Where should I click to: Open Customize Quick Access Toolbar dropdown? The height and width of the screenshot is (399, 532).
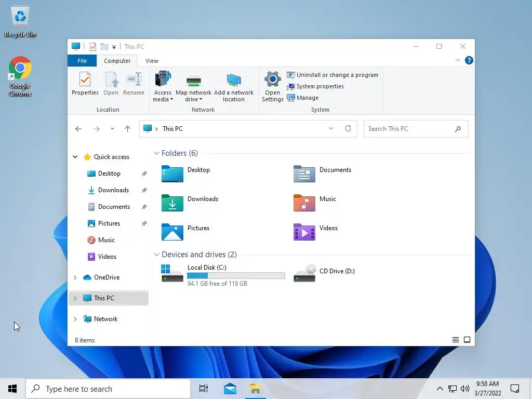point(114,47)
